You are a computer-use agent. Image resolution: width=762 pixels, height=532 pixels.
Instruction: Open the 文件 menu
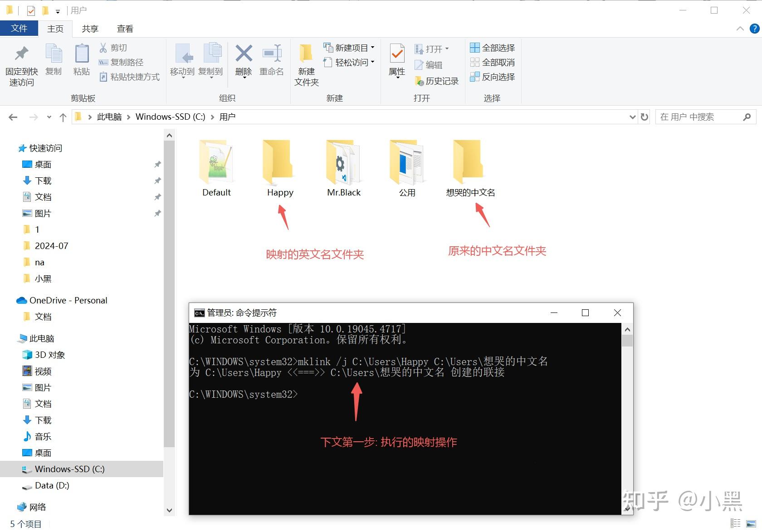pos(19,28)
